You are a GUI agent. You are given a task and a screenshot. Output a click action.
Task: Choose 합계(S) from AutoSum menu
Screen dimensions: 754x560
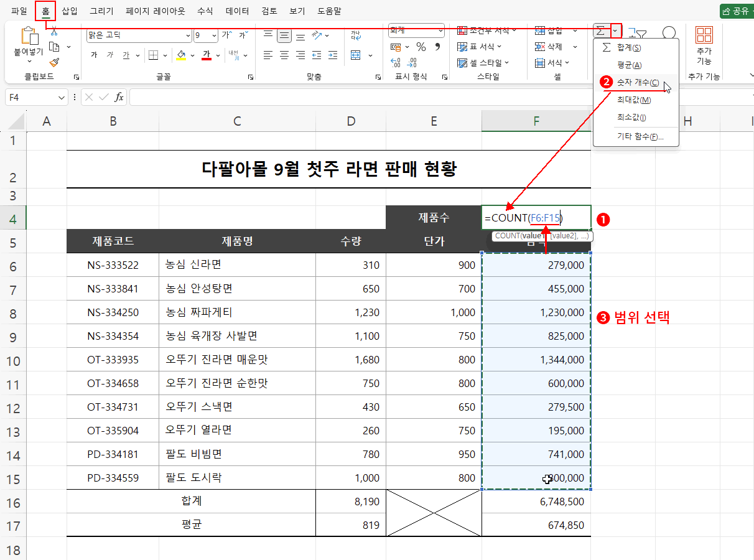click(636, 47)
